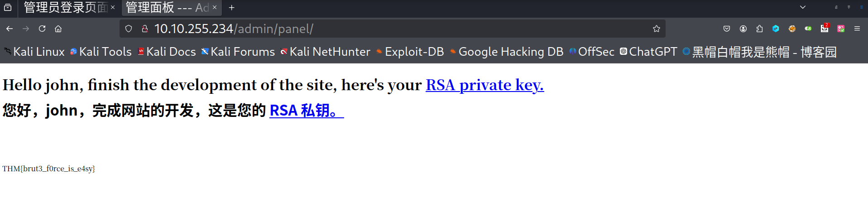Save page to Pocket

pos(727,29)
